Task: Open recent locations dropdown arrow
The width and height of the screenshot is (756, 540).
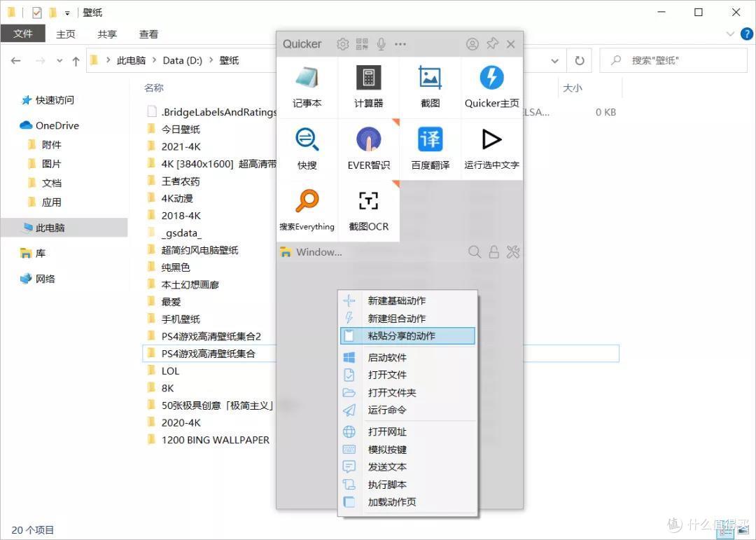Action: (x=59, y=61)
